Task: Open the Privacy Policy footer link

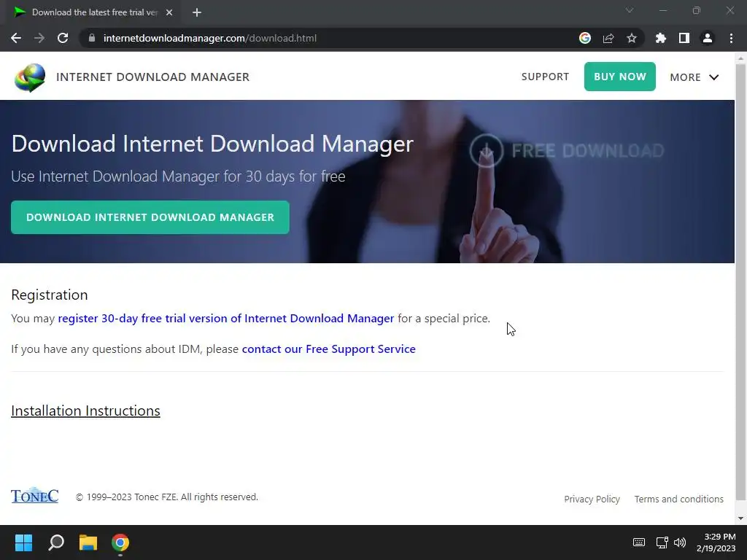Action: click(592, 499)
